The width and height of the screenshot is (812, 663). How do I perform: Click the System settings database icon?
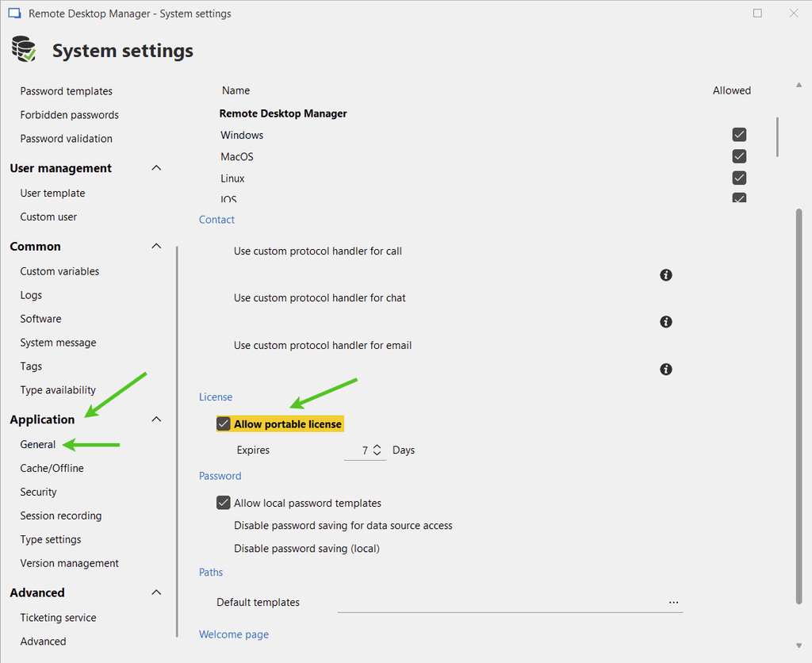coord(24,50)
